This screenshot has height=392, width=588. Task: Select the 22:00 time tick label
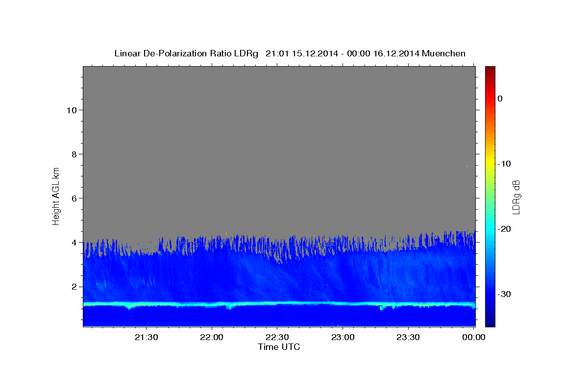coord(212,337)
